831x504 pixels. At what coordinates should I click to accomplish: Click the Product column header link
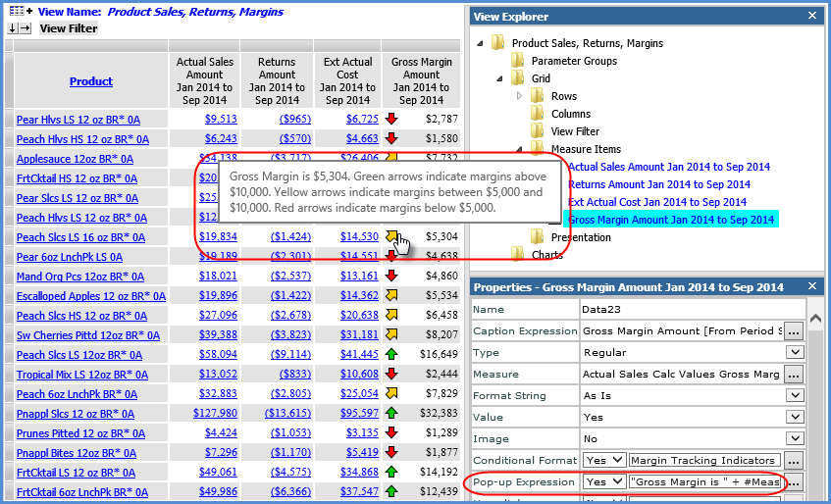coord(90,81)
